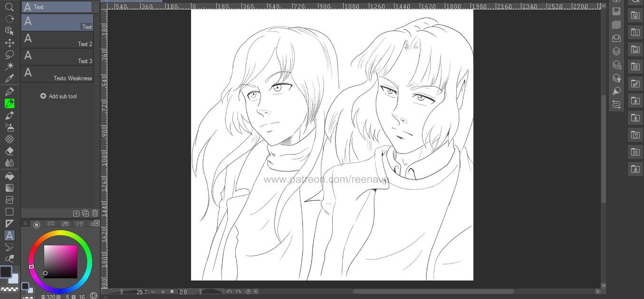Select the Pen tool
644x299 pixels.
coord(9,92)
